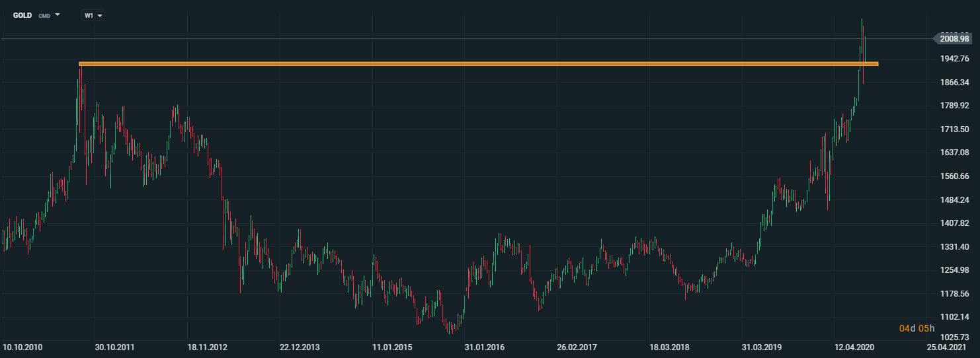
Task: Click the 31.01.2016 date label
Action: pyautogui.click(x=484, y=347)
